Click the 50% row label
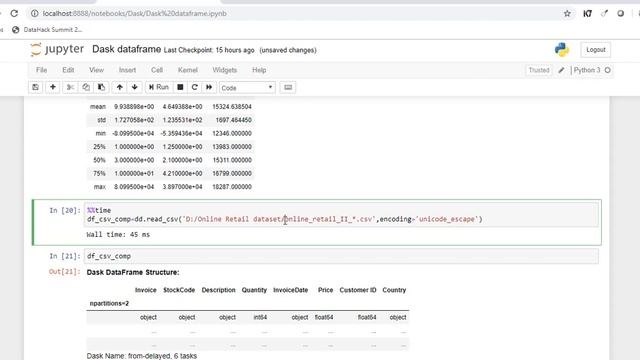 pos(99,160)
